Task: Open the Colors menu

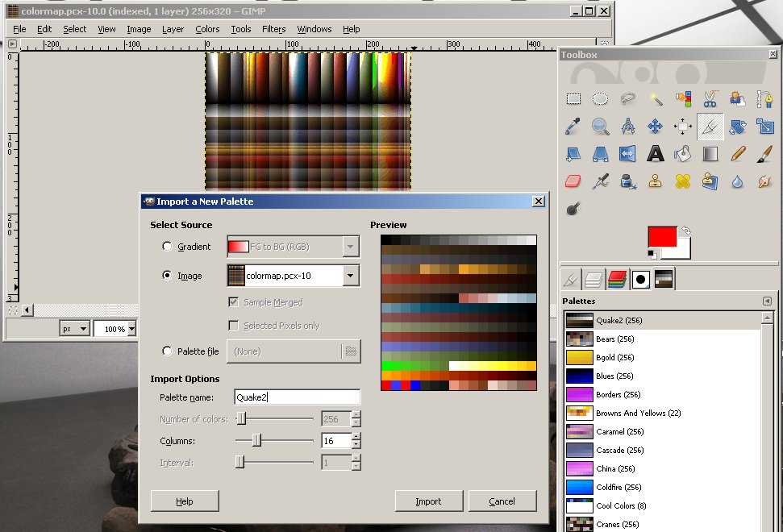Action: pos(207,29)
